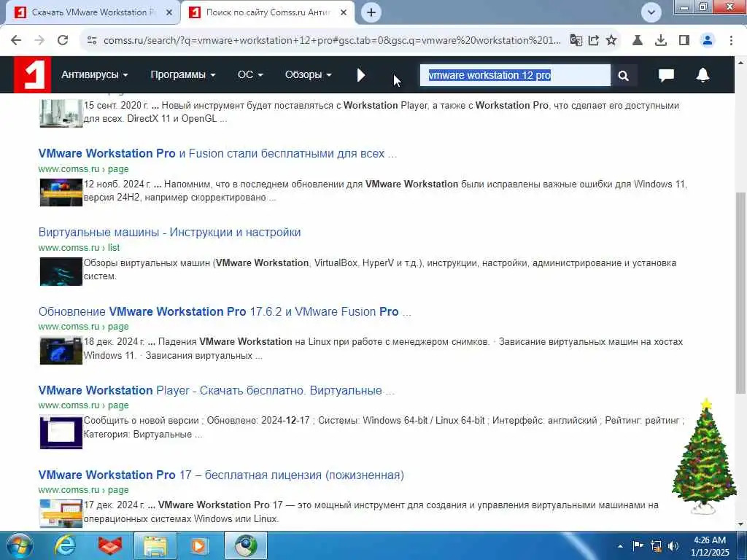Click thumbnail of 18 дек. 2024 result

tap(61, 350)
